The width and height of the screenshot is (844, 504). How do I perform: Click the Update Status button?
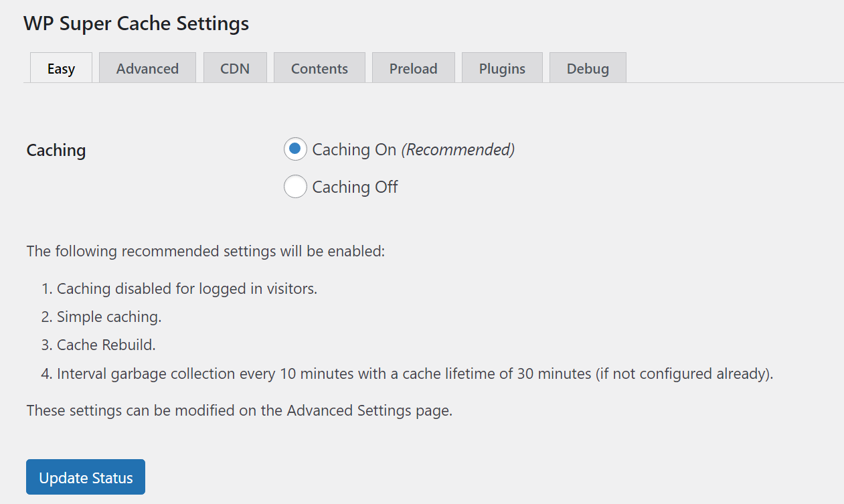tap(86, 477)
